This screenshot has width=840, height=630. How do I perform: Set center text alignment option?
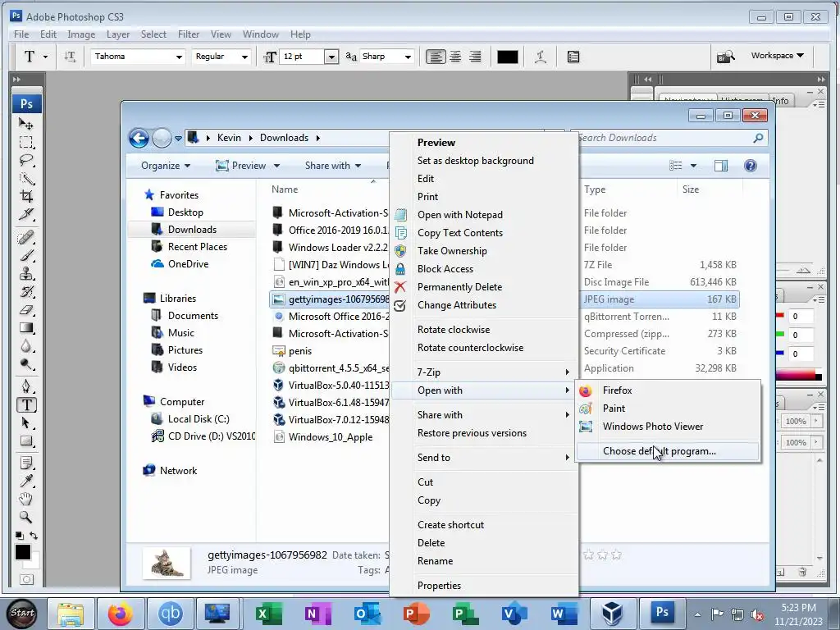455,57
